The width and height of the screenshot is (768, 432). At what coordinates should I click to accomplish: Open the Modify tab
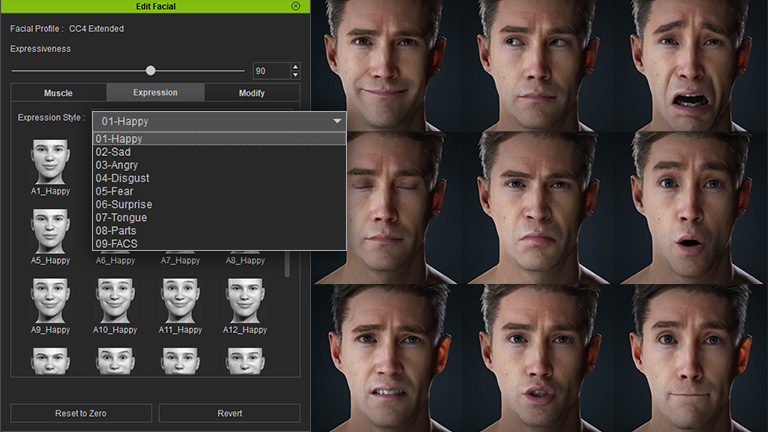click(252, 93)
